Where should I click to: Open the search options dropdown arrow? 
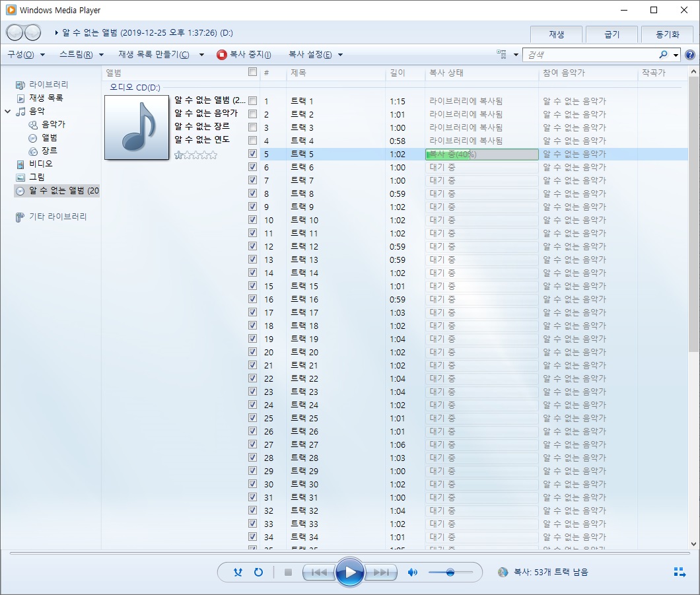tap(676, 55)
